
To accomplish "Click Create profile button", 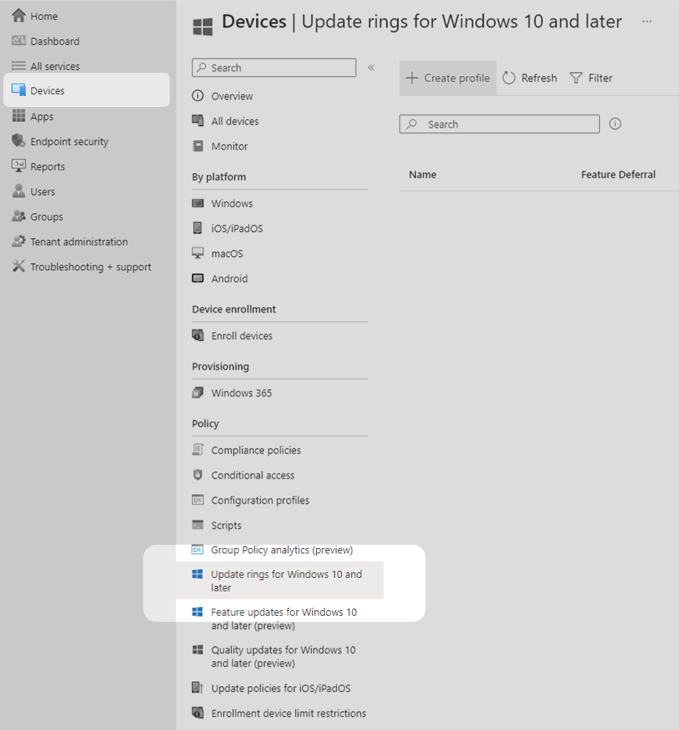I will (448, 78).
